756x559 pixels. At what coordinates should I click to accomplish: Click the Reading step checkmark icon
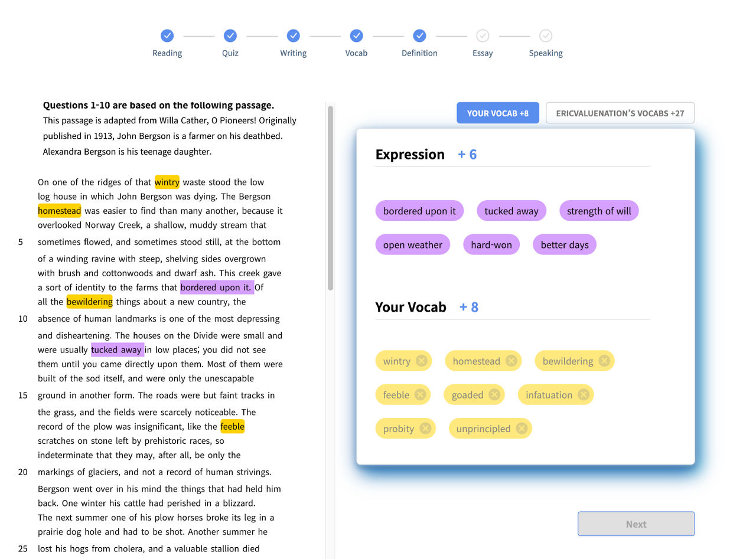pyautogui.click(x=167, y=36)
